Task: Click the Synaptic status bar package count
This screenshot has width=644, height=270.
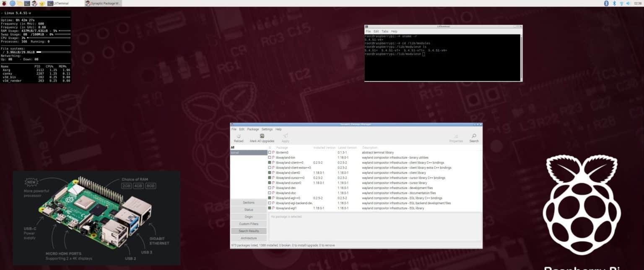Action: click(283, 245)
